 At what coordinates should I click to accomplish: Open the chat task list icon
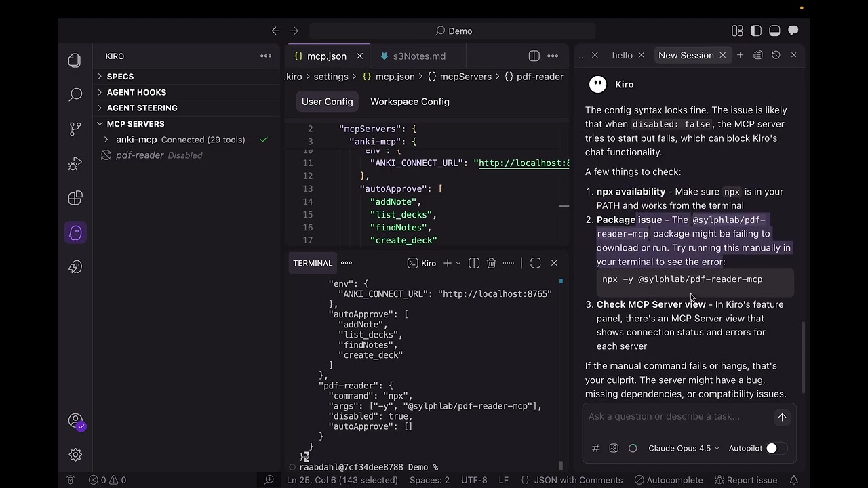[758, 55]
